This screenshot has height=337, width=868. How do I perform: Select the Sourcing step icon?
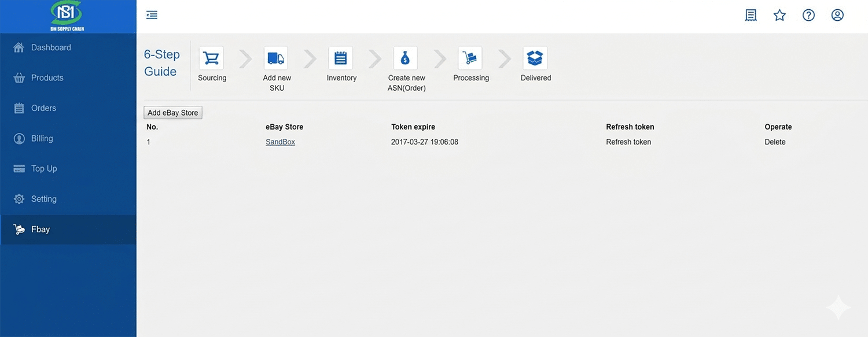(211, 57)
